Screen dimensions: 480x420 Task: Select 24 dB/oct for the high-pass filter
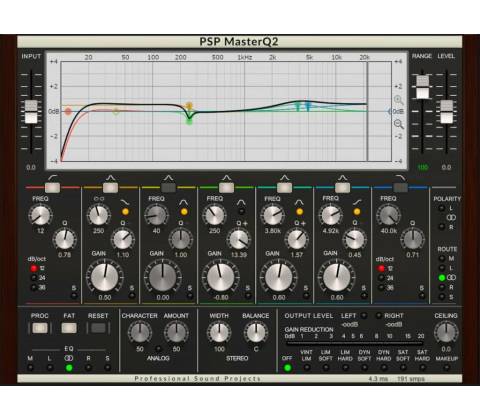(34, 278)
